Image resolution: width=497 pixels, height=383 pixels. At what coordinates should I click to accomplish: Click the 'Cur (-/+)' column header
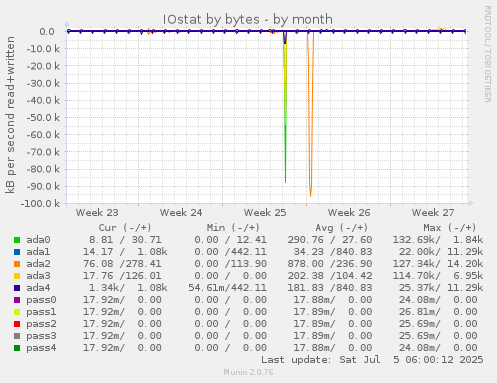125,228
